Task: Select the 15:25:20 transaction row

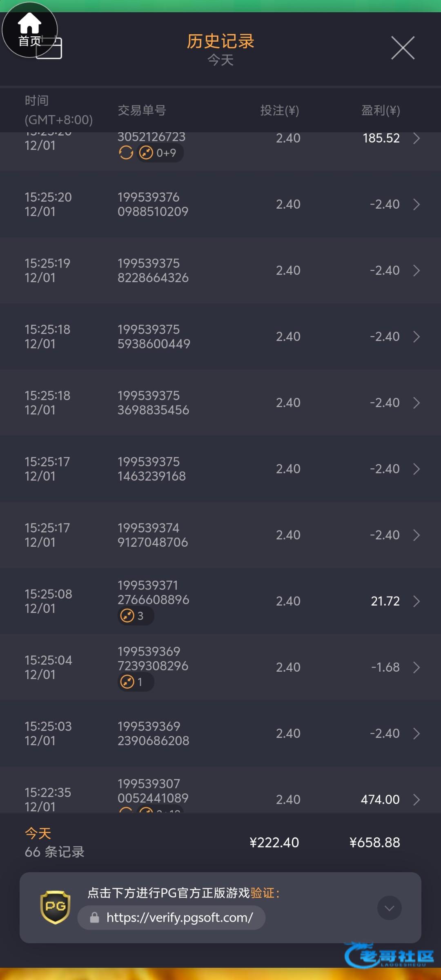Action: pyautogui.click(x=220, y=204)
